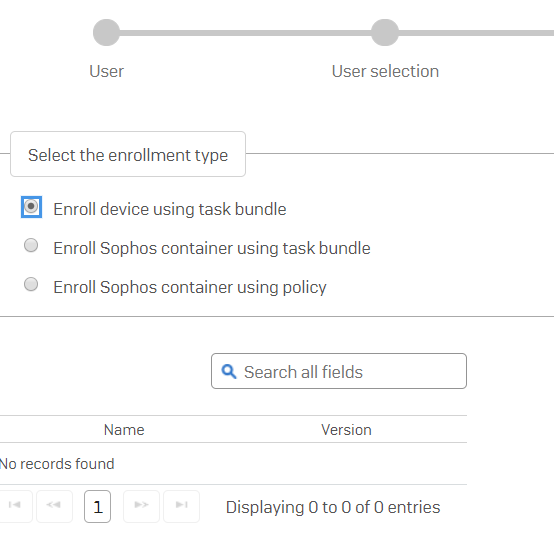Go to next page arrow
This screenshot has width=554, height=543.
pos(141,506)
